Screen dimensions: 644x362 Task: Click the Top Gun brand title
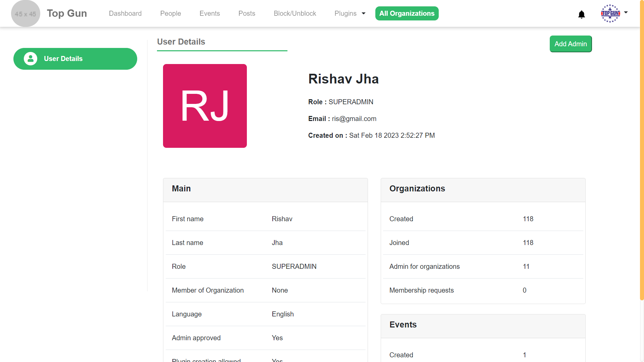point(67,13)
